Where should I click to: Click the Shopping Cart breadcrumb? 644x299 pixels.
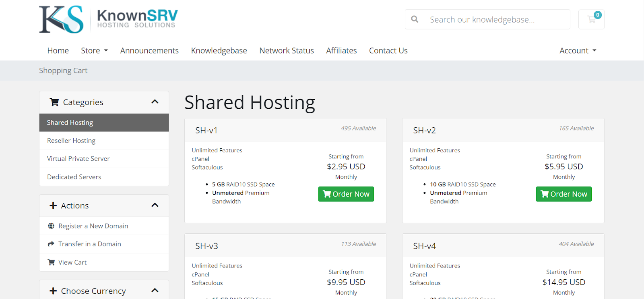[x=63, y=71]
